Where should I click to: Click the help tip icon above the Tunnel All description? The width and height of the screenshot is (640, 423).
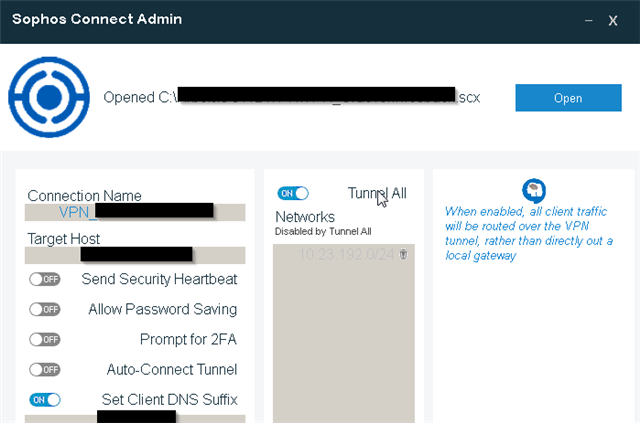pos(534,190)
